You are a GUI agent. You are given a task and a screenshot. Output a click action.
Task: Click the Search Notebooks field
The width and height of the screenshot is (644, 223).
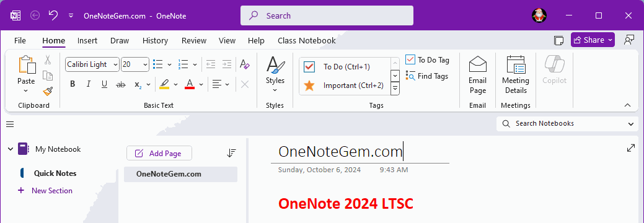coord(568,124)
